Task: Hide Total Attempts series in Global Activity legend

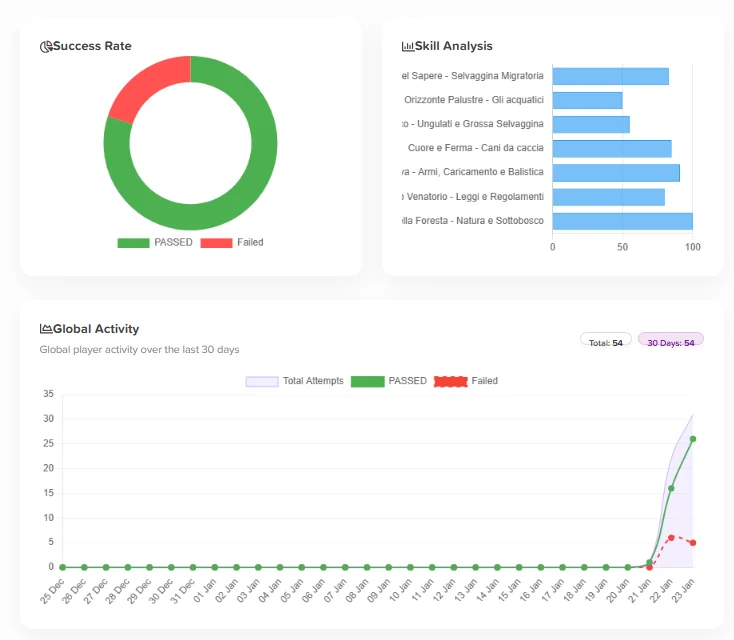Action: pyautogui.click(x=295, y=381)
